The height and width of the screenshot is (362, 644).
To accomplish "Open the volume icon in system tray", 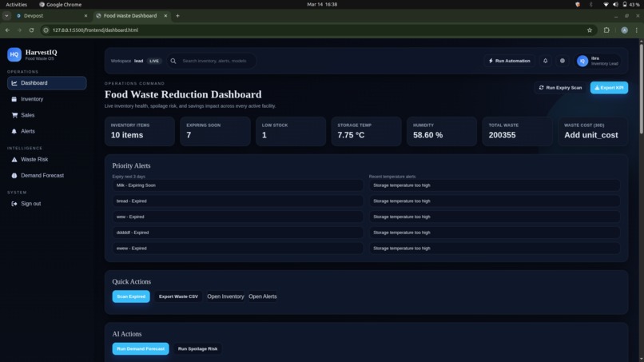I will pyautogui.click(x=615, y=5).
